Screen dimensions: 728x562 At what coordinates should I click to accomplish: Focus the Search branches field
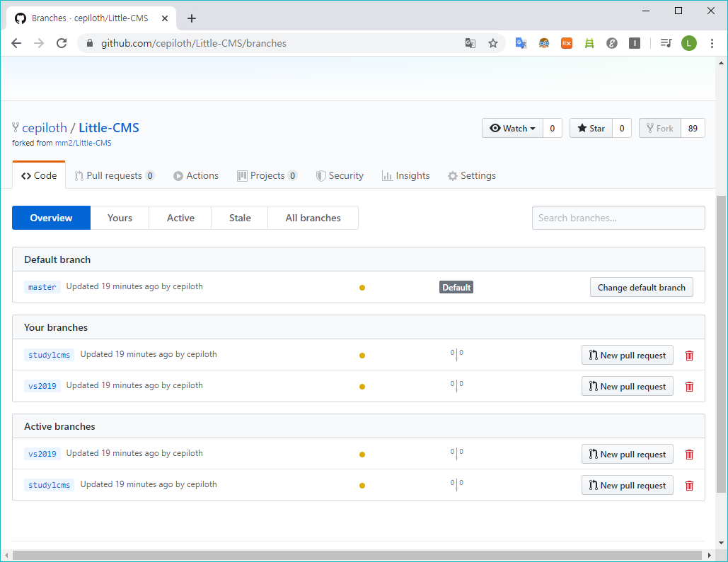618,218
